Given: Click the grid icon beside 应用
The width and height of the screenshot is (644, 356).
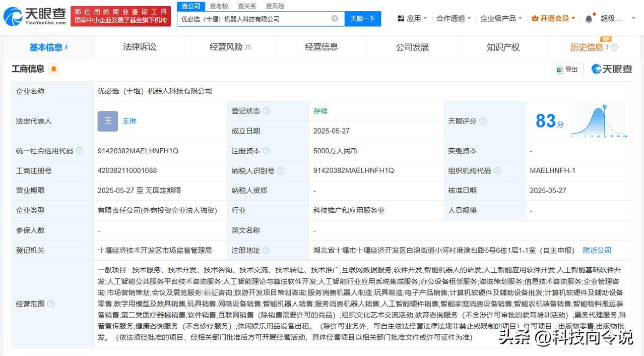Looking at the screenshot, I should [401, 19].
